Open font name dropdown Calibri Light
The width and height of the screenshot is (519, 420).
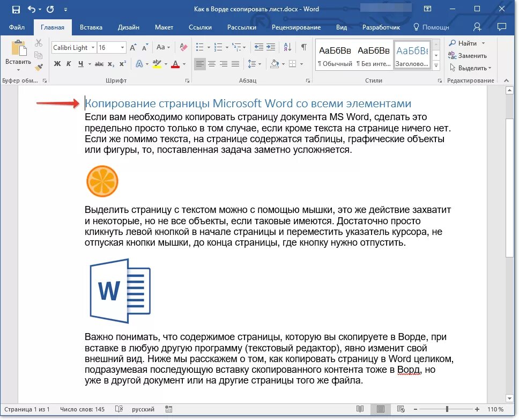(93, 47)
